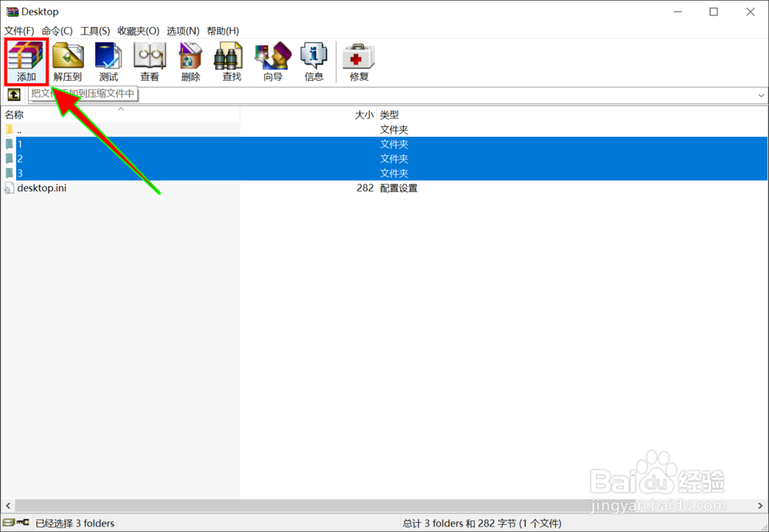Click the 配置设置 type cell
769x532 pixels.
(398, 188)
